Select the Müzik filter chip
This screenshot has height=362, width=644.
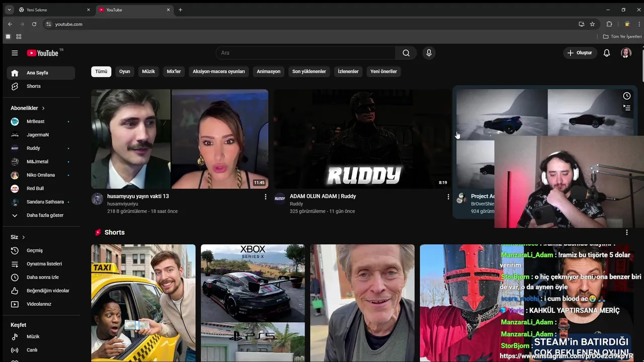click(148, 71)
